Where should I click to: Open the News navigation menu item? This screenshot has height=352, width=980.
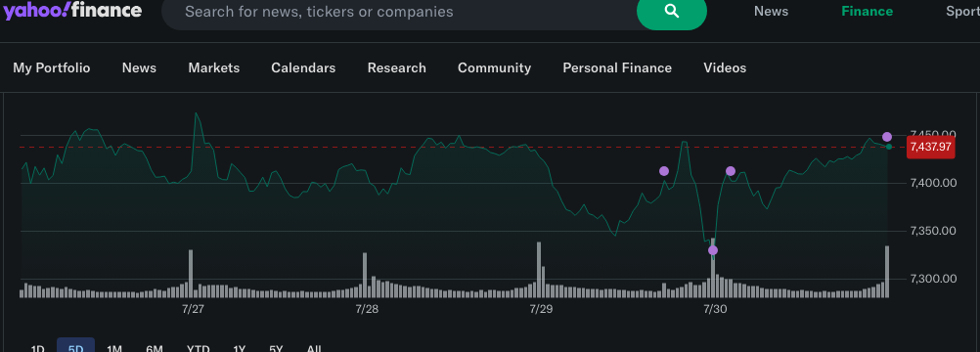click(139, 67)
